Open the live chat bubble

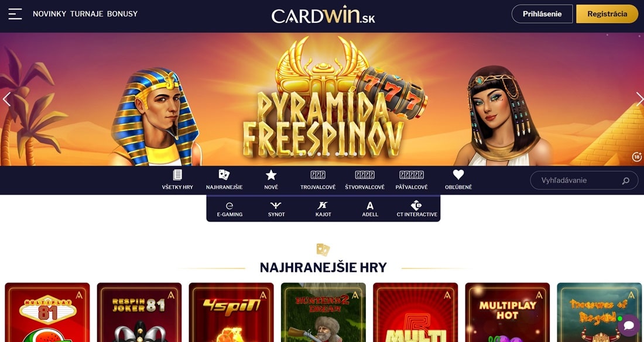click(628, 325)
